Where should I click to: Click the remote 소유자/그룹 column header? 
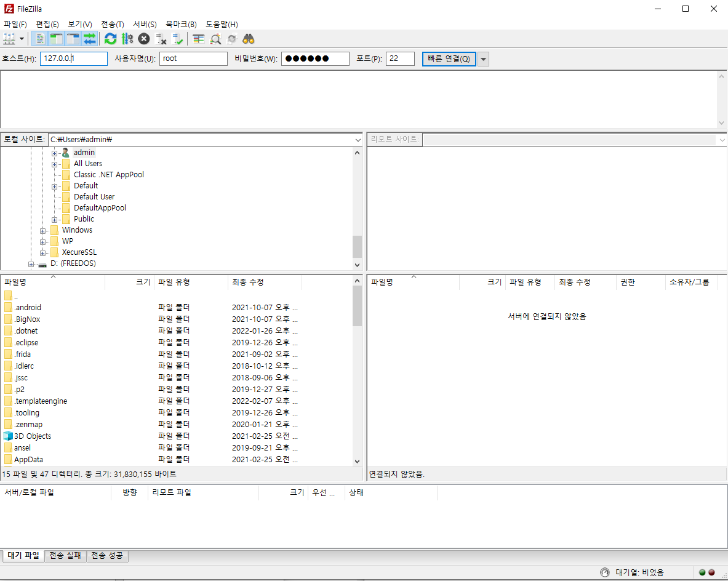click(691, 282)
